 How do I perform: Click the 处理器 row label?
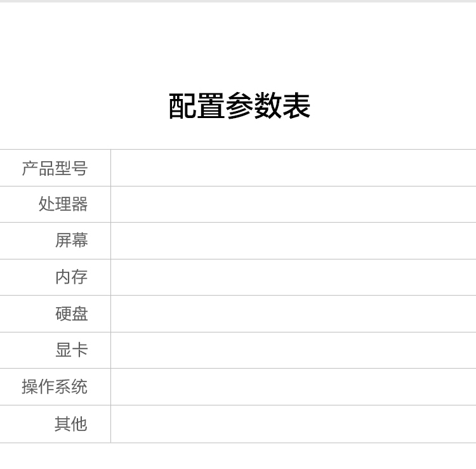click(x=63, y=204)
